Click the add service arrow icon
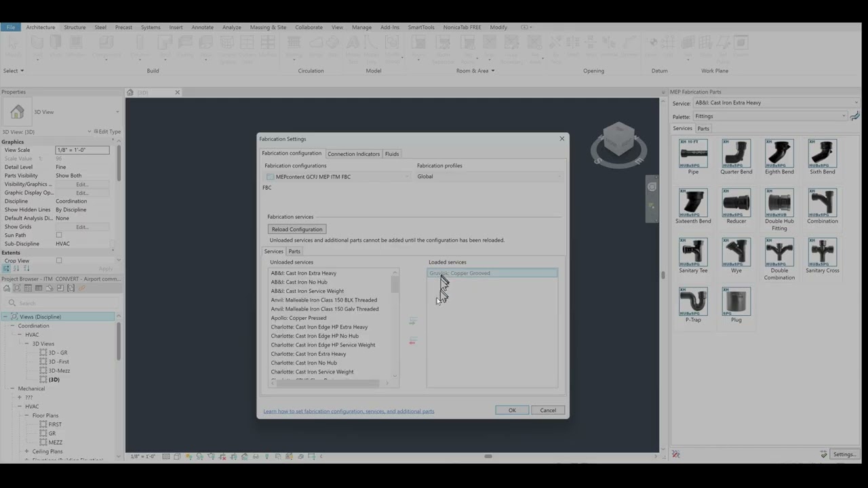The width and height of the screenshot is (868, 488). 412,321
